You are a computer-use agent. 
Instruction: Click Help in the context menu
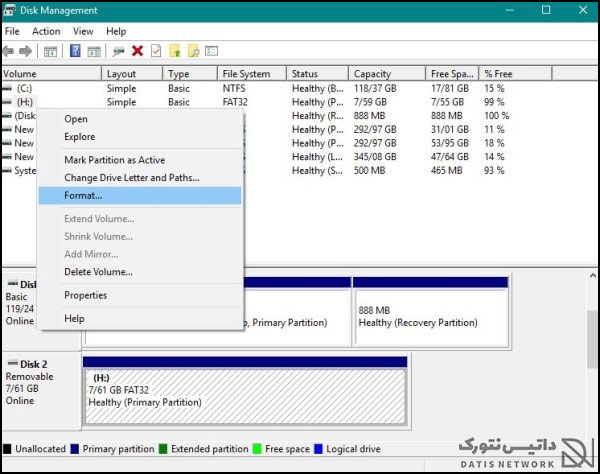(x=140, y=319)
